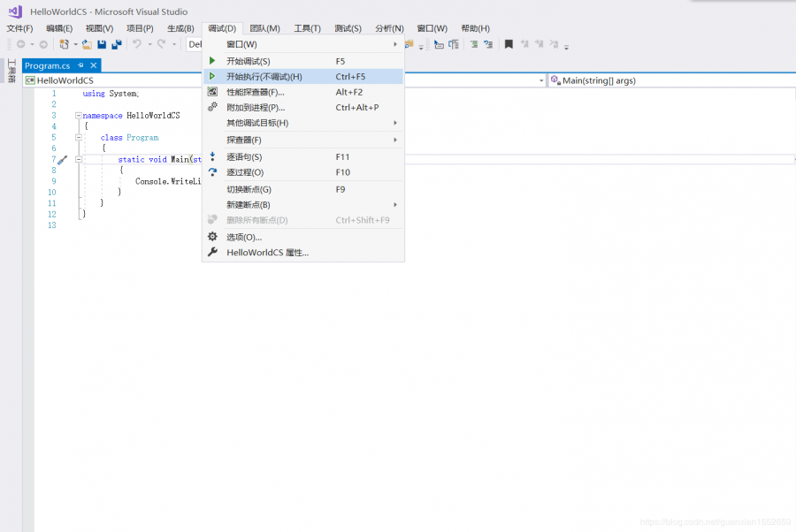Click the Save All toolbar icon
Image resolution: width=796 pixels, height=532 pixels.
tap(118, 43)
